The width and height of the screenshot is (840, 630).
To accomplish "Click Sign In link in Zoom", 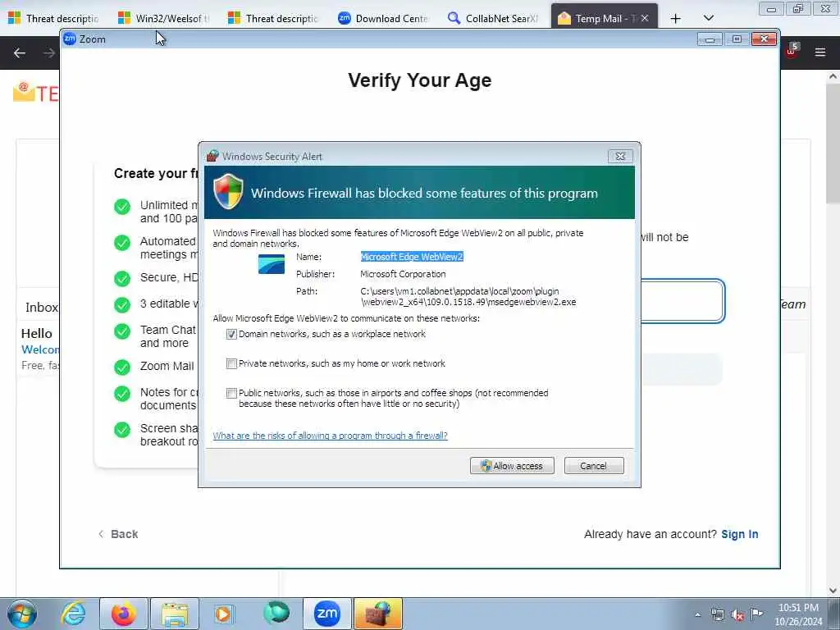I will tap(739, 534).
